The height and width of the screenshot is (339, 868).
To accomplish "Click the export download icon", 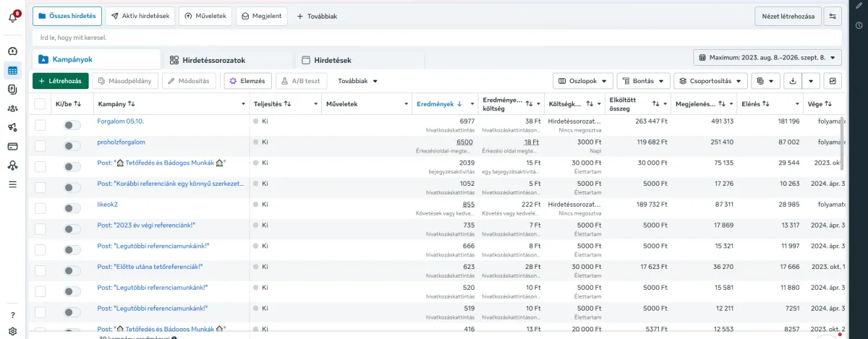I will coord(793,81).
